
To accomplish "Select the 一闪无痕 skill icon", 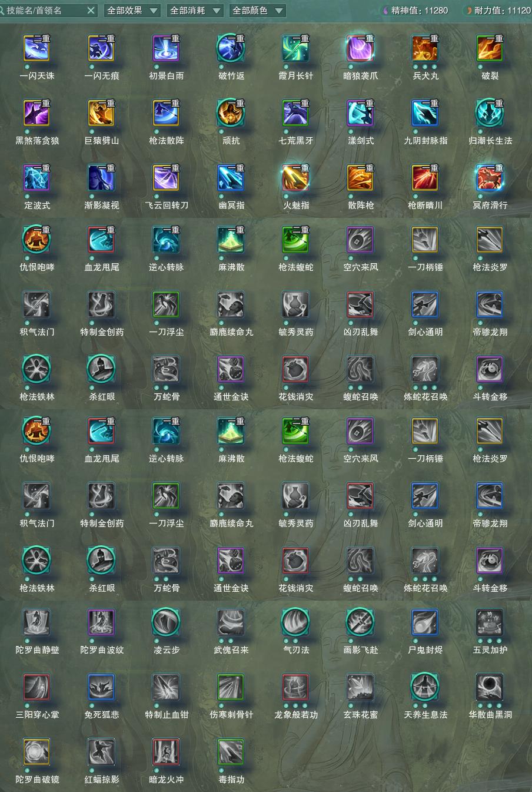I will coord(101,49).
